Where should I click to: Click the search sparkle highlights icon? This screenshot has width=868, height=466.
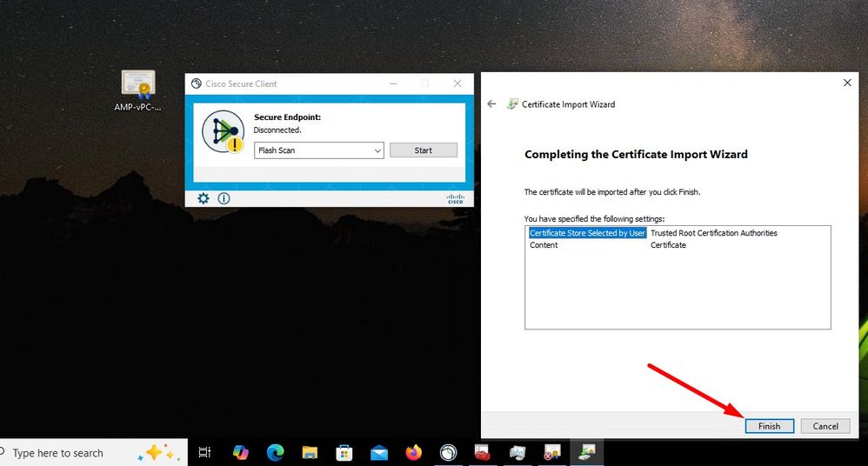pyautogui.click(x=159, y=453)
